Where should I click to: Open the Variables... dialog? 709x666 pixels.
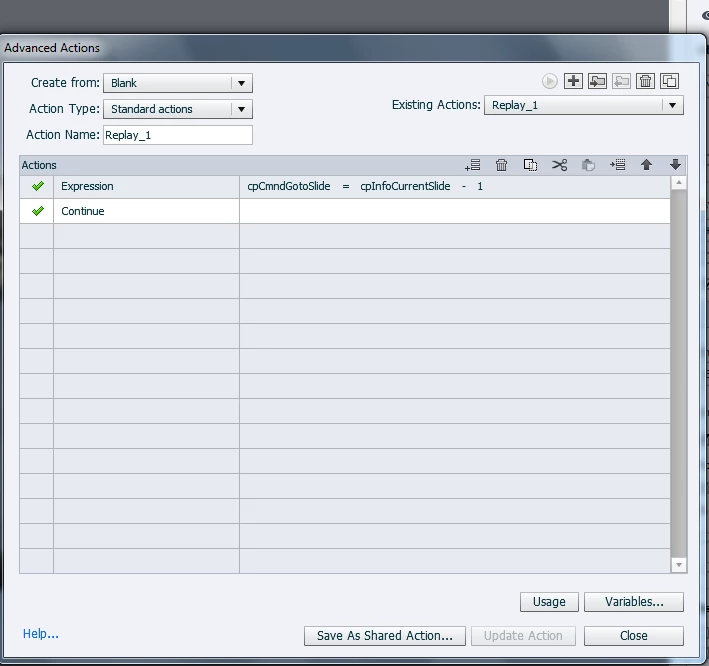pos(633,602)
